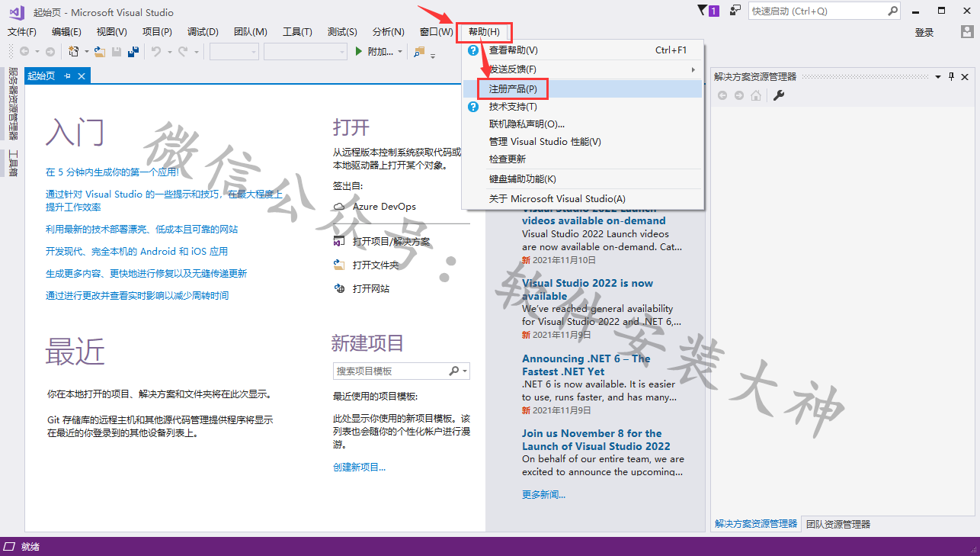Click the 打开网站 link
This screenshot has height=556, width=980.
pyautogui.click(x=371, y=288)
